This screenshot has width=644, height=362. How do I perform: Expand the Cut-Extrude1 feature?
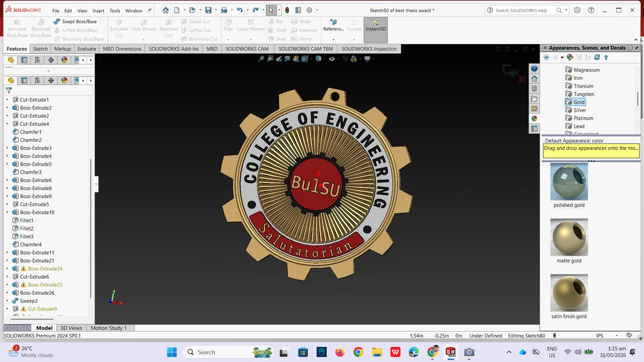(7, 99)
